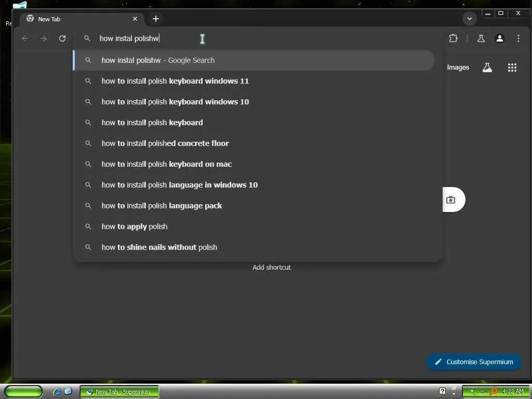Image resolution: width=532 pixels, height=399 pixels.
Task: Click the Customise Supermium button
Action: [x=474, y=362]
